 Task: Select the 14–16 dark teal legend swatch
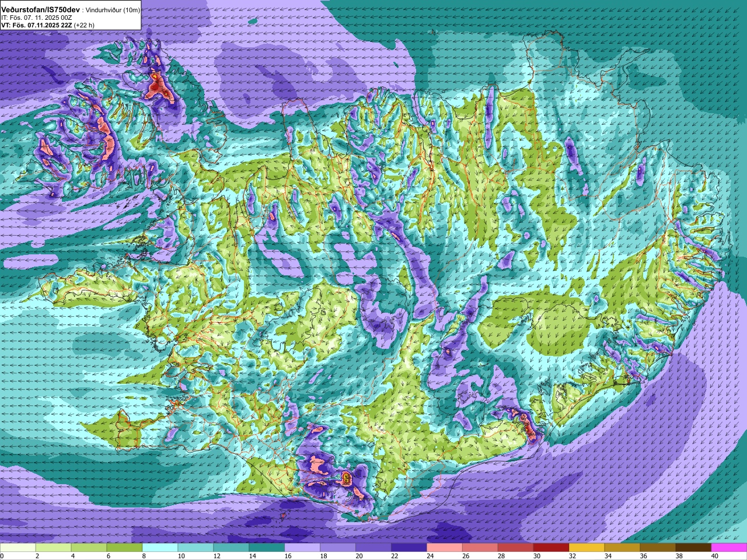tap(267, 548)
